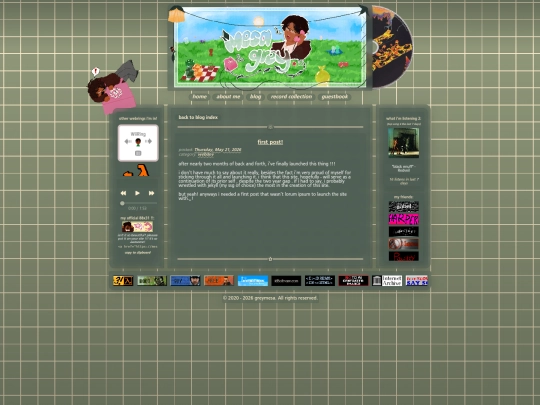This screenshot has width=540, height=405.
Task: Skip forward in the music player
Action: [152, 193]
